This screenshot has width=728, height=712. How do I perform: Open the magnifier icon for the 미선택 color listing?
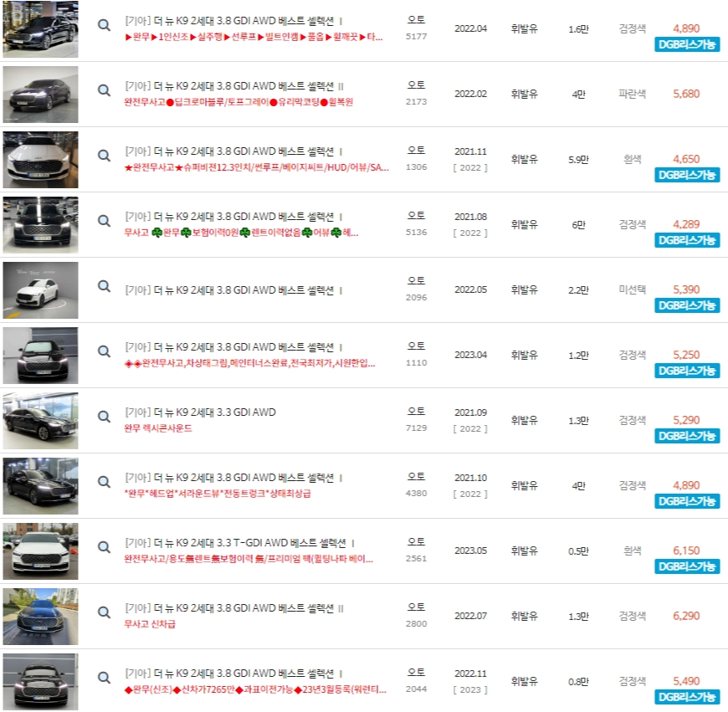104,287
